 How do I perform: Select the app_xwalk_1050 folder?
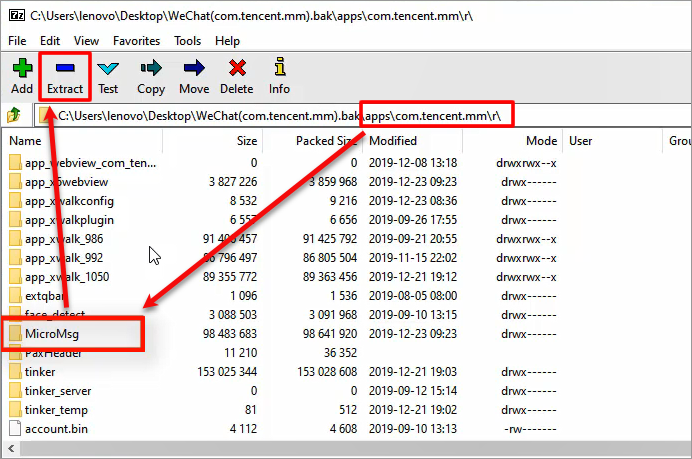click(x=66, y=276)
